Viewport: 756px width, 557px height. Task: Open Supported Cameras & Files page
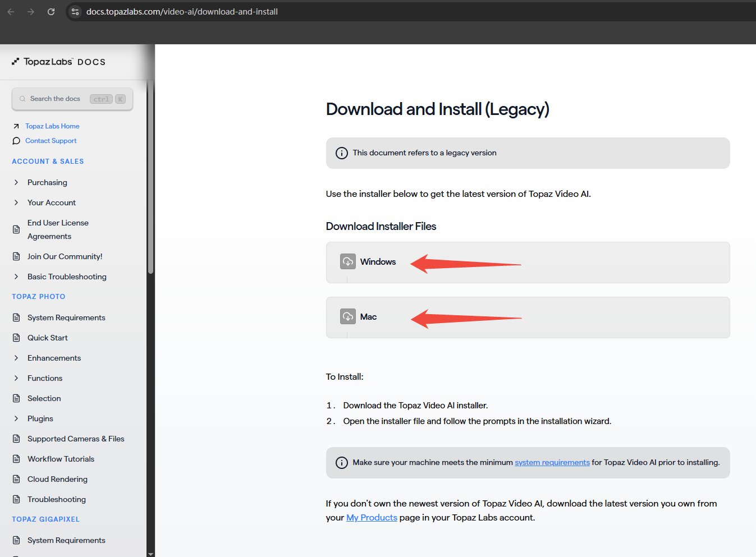click(x=76, y=439)
